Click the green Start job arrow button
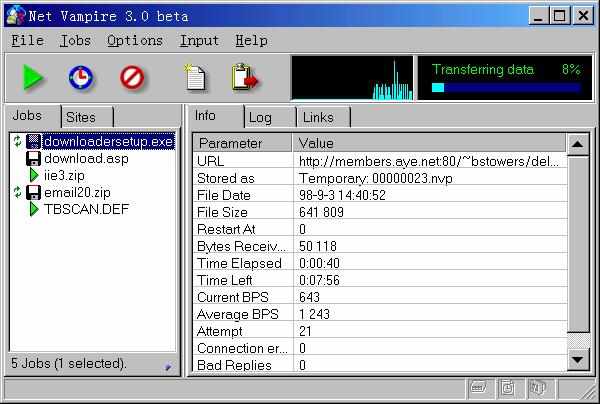 click(x=33, y=77)
